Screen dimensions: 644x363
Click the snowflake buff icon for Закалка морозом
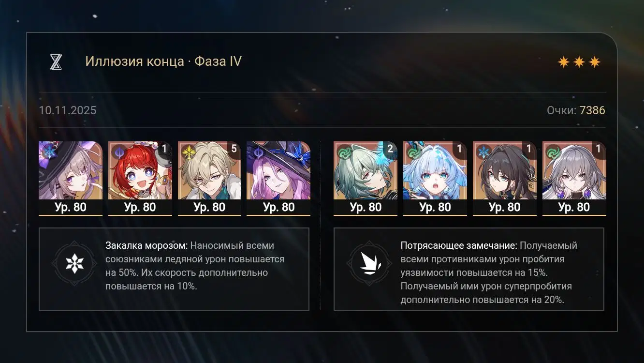[74, 263]
